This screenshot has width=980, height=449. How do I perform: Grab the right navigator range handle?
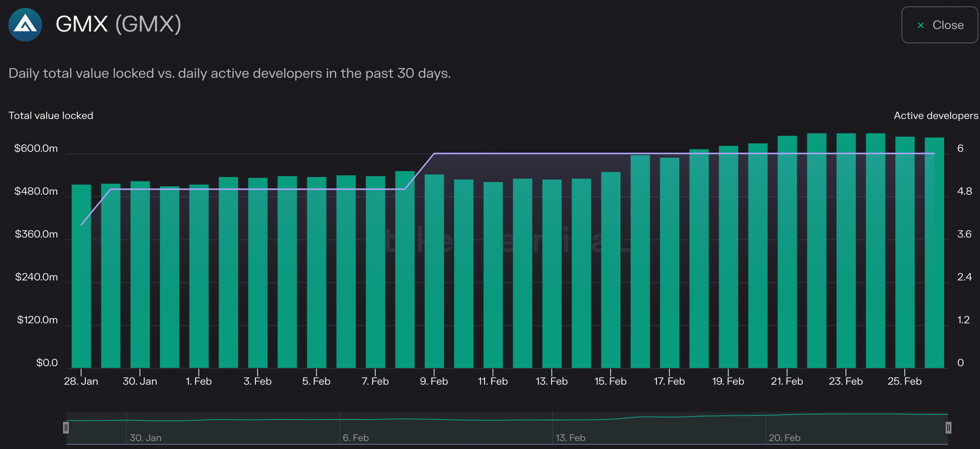coord(948,428)
